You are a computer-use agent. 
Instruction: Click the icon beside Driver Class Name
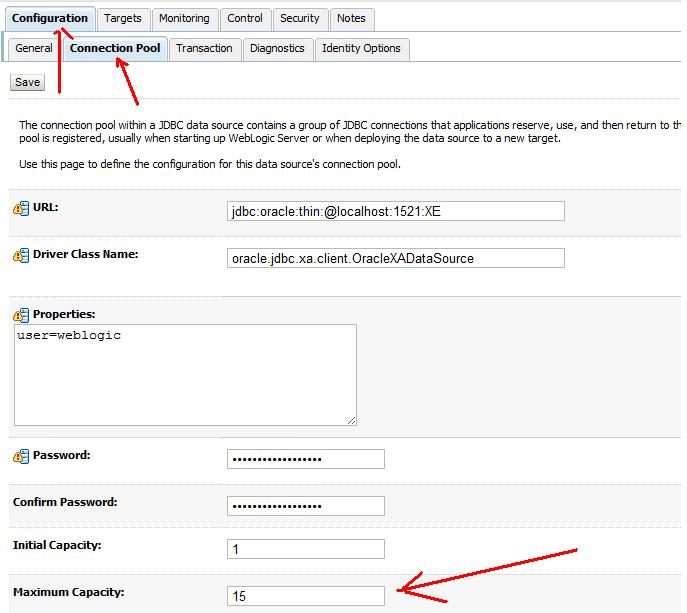tap(21, 255)
